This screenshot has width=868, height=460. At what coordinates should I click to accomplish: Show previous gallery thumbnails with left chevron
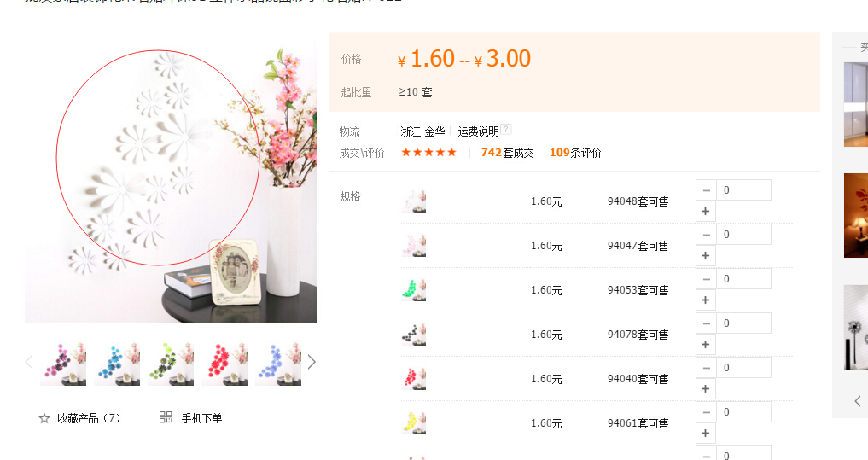click(x=29, y=362)
